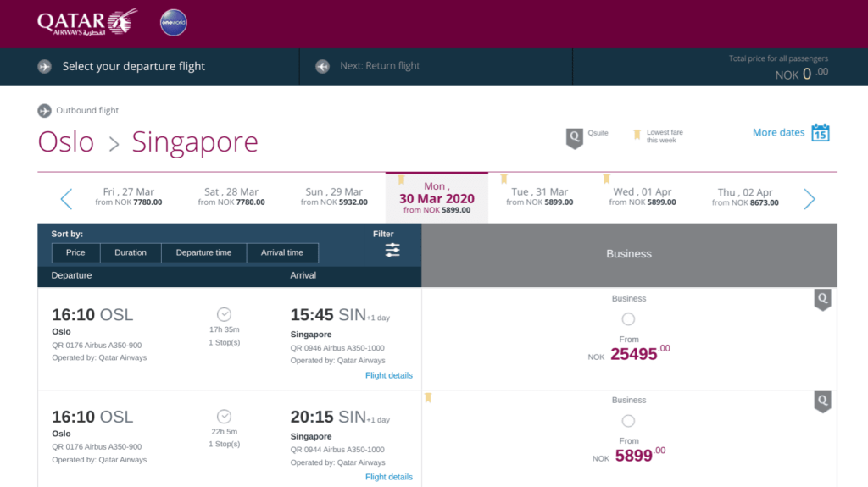Click Qsuite badge on 25495 fare
This screenshot has height=487, width=868.
click(821, 300)
